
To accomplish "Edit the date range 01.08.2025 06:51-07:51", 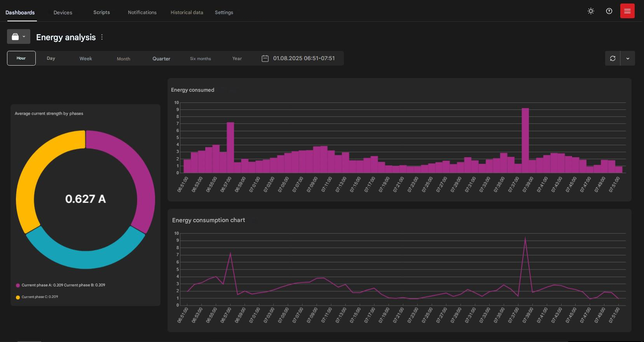I will [x=304, y=58].
